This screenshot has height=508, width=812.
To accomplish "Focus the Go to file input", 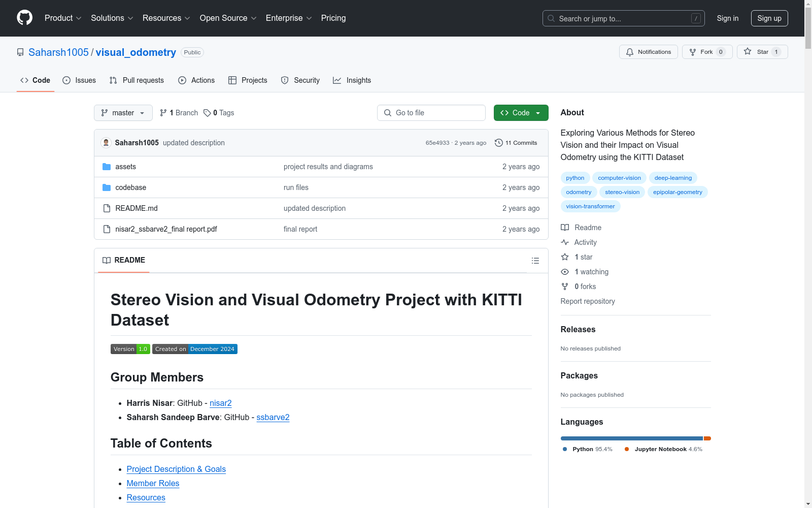I will (x=431, y=113).
